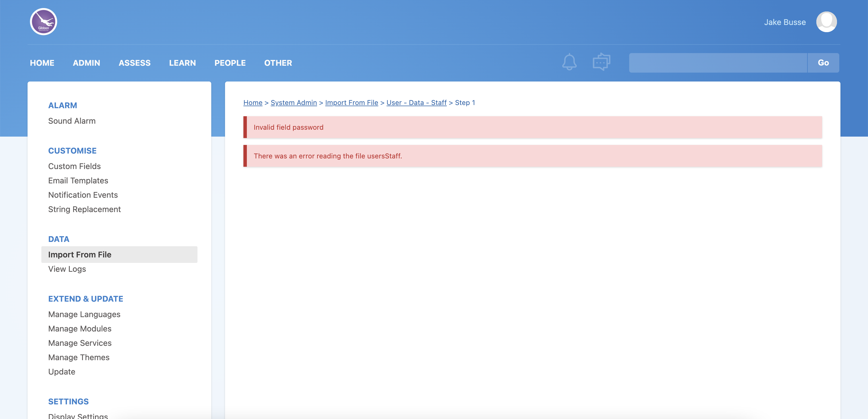
Task: Focus the top search input field
Action: pos(718,63)
